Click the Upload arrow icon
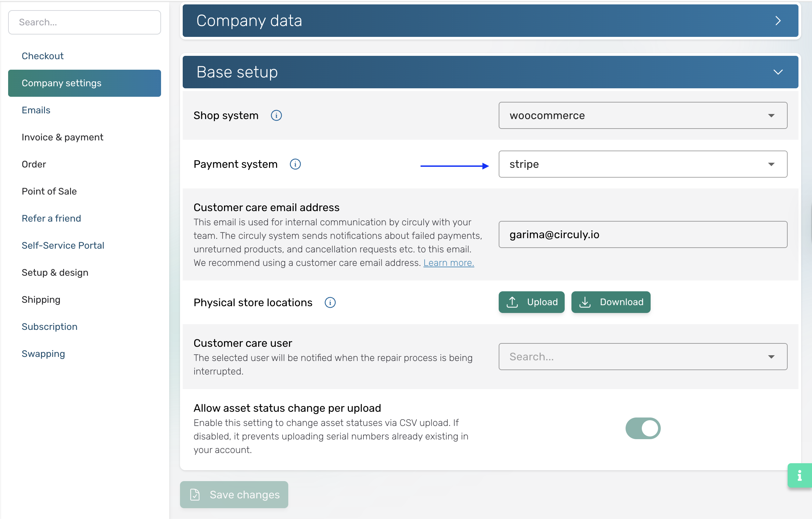The height and width of the screenshot is (519, 812). click(x=512, y=302)
